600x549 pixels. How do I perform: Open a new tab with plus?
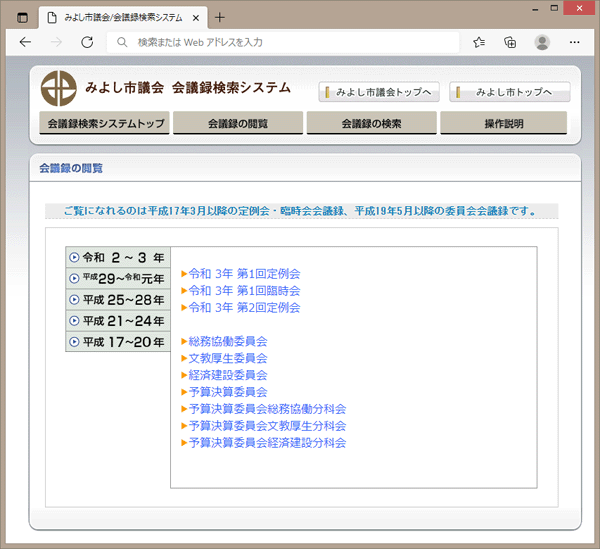pyautogui.click(x=220, y=18)
